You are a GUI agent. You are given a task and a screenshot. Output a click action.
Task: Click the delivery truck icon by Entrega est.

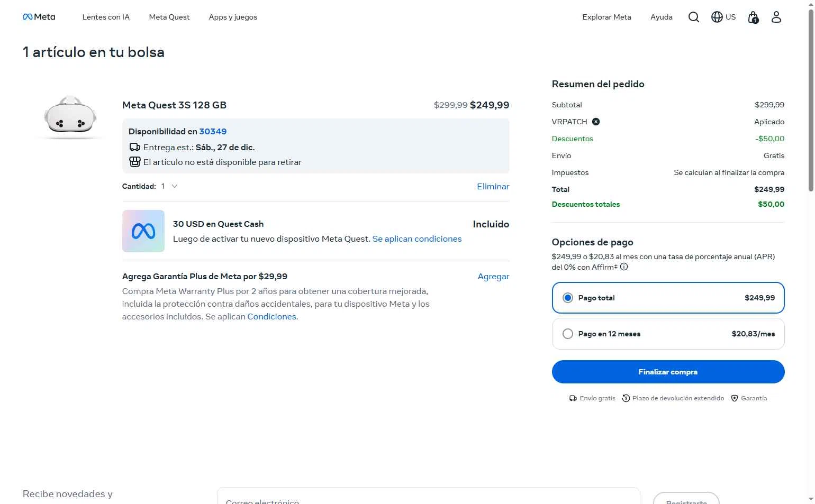(x=135, y=148)
